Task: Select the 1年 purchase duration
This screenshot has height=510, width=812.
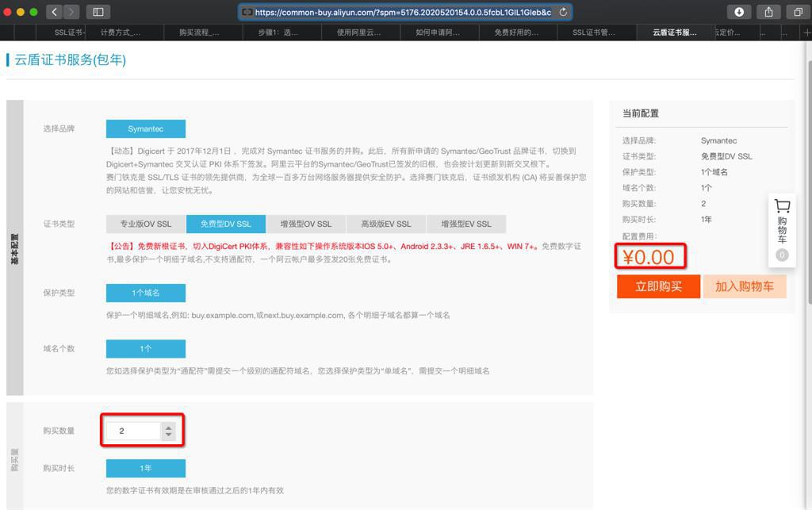Action: (146, 469)
